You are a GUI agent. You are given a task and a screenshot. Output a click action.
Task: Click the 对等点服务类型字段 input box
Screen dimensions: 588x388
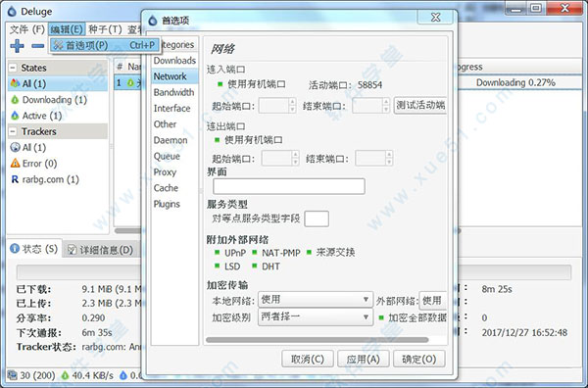317,218
